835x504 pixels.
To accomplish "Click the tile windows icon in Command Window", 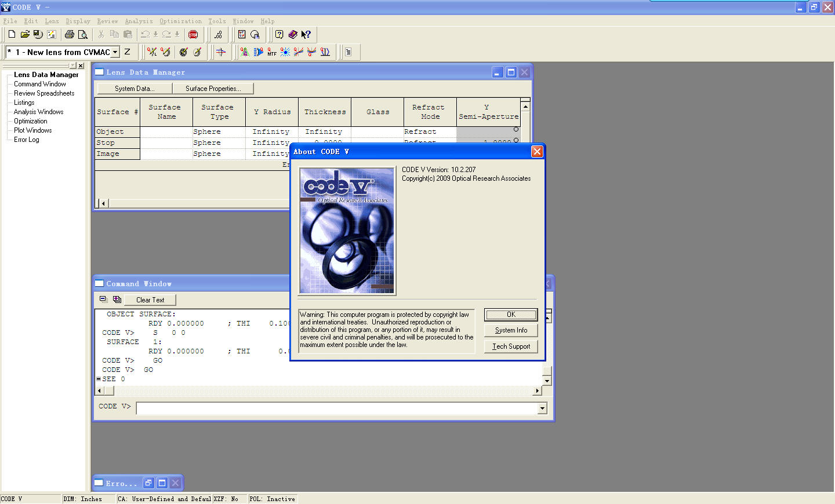I will tap(117, 300).
